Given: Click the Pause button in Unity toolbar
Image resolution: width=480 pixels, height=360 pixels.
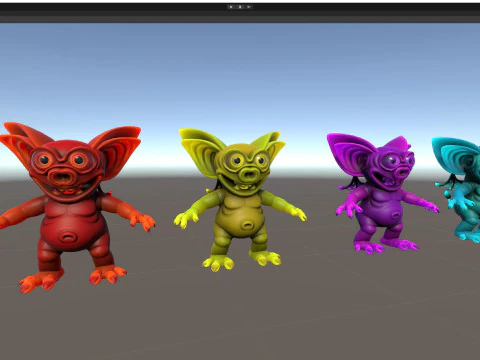Looking at the screenshot, I should click(240, 7).
